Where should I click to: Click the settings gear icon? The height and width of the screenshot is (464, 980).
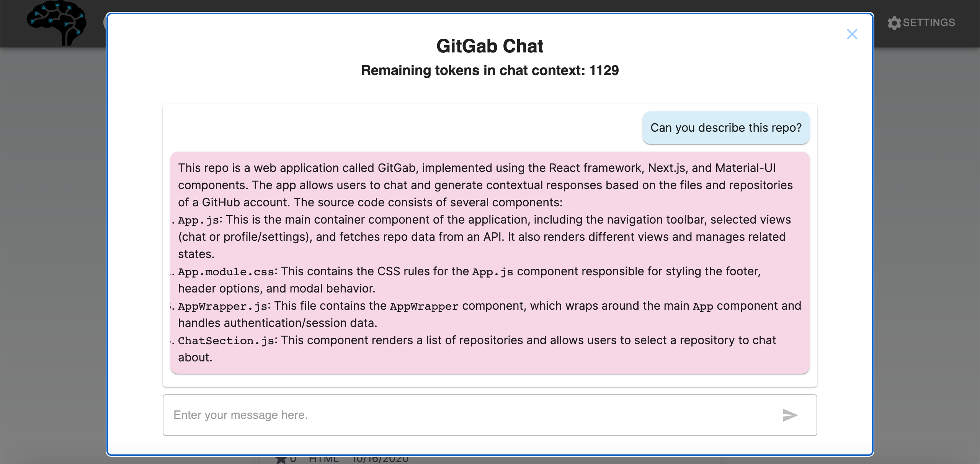pyautogui.click(x=894, y=23)
